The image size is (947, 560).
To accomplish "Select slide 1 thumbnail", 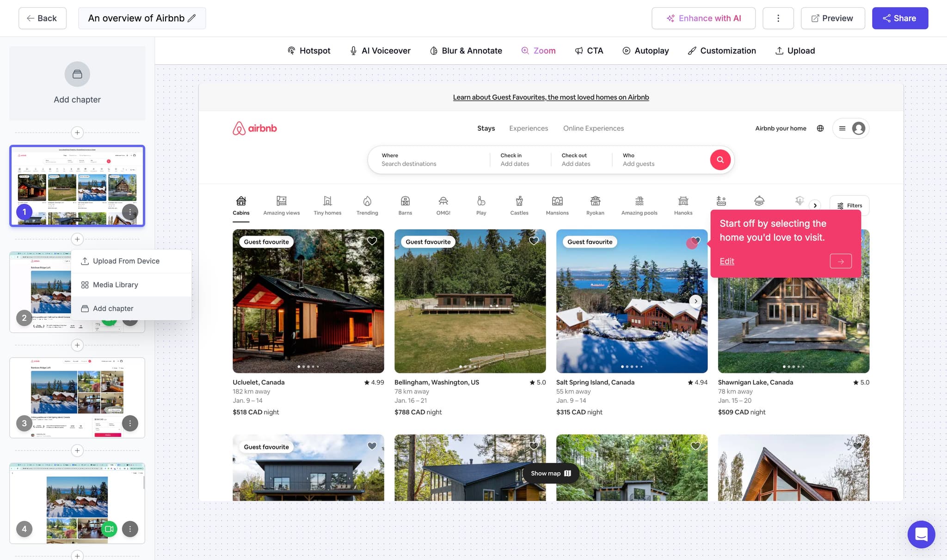I will [x=77, y=186].
